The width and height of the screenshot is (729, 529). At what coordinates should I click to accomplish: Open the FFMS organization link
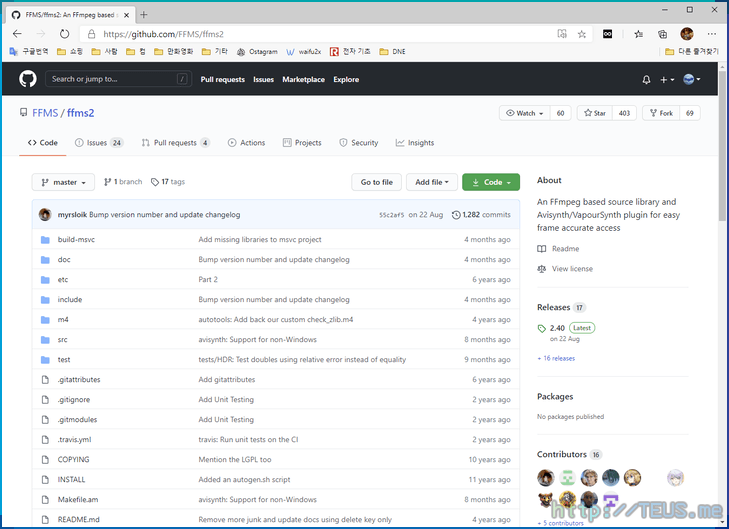(x=45, y=113)
